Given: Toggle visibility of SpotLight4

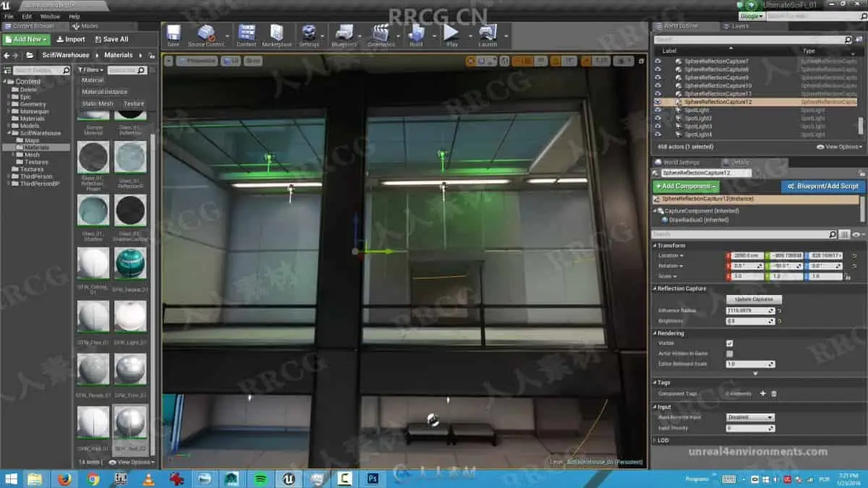Looking at the screenshot, I should point(658,134).
